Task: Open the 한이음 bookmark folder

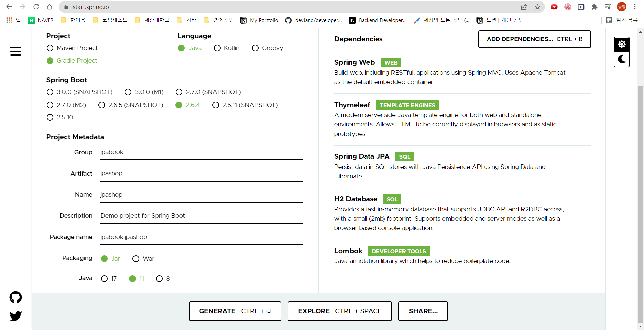Action: 73,20
